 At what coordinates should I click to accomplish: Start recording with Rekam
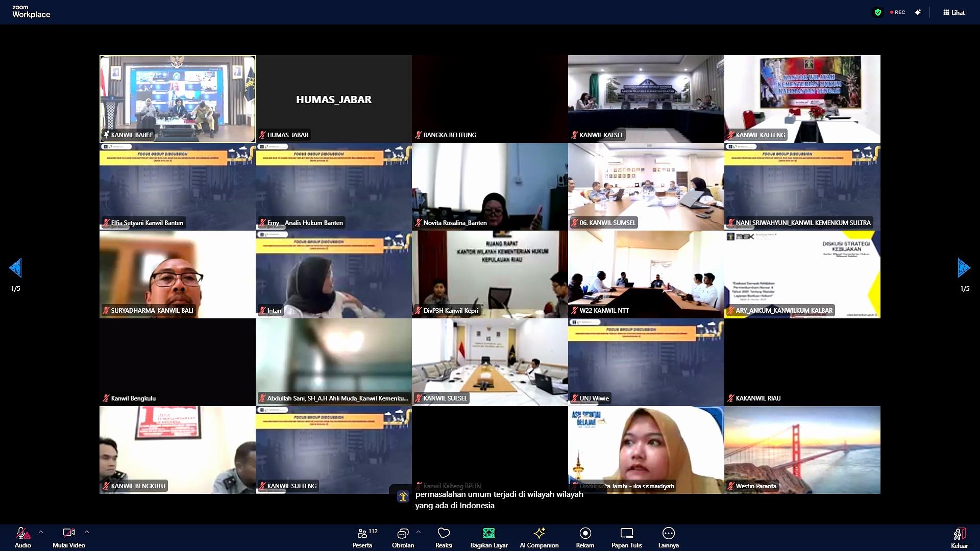(585, 537)
